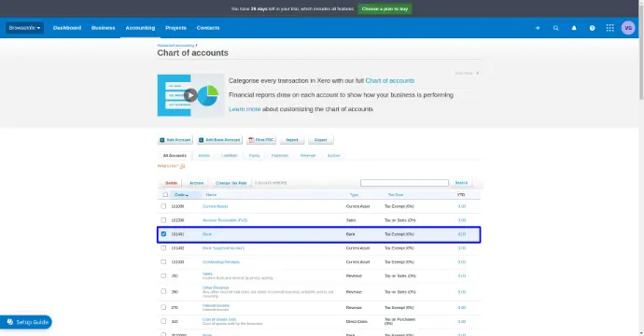
Task: Switch to the Assets tab
Action: click(204, 156)
